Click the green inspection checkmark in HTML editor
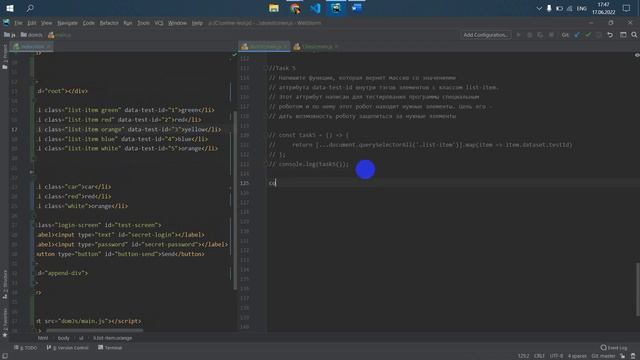The height and width of the screenshot is (360, 640). 234,54
